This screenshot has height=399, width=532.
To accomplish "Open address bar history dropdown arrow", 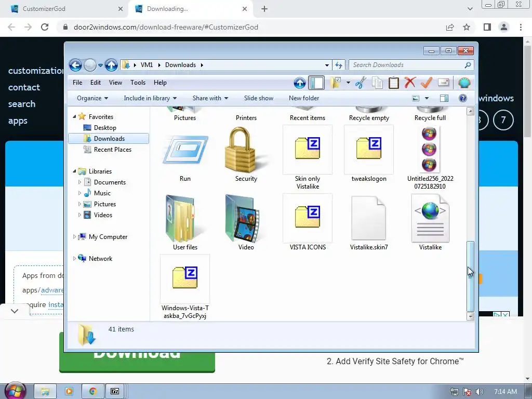I will click(x=327, y=65).
